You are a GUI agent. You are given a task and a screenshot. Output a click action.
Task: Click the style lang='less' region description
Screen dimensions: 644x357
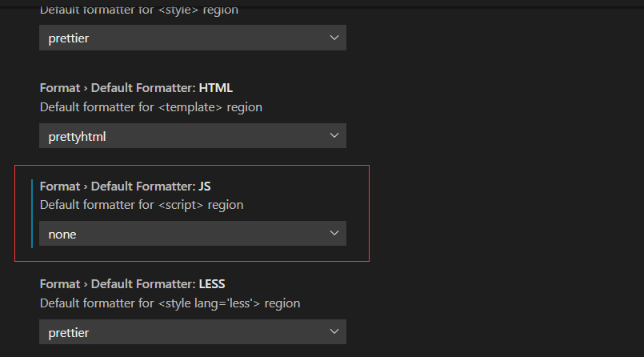170,303
